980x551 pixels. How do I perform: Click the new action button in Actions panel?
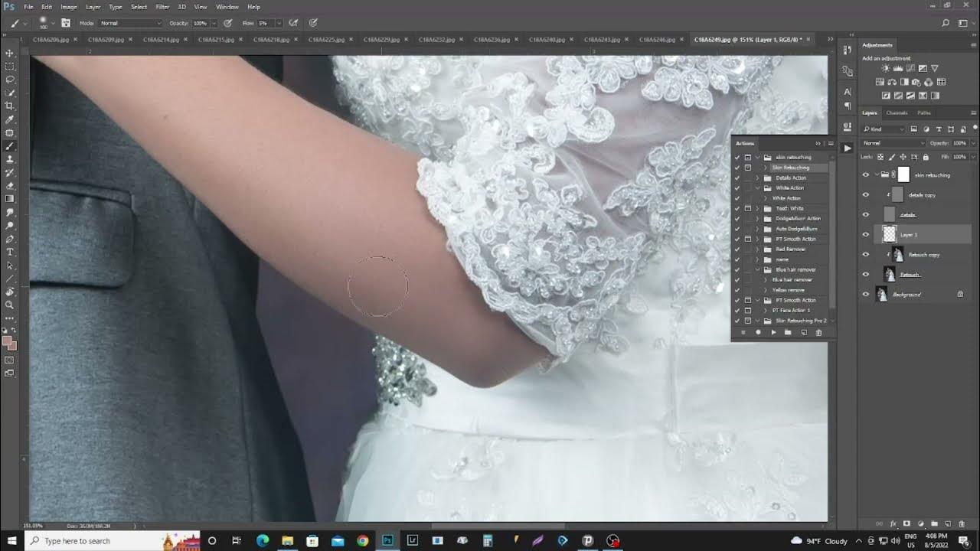click(803, 331)
